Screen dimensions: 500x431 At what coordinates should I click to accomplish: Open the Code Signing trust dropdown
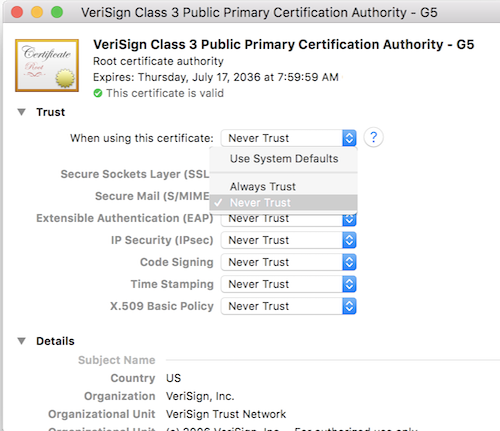pos(289,262)
